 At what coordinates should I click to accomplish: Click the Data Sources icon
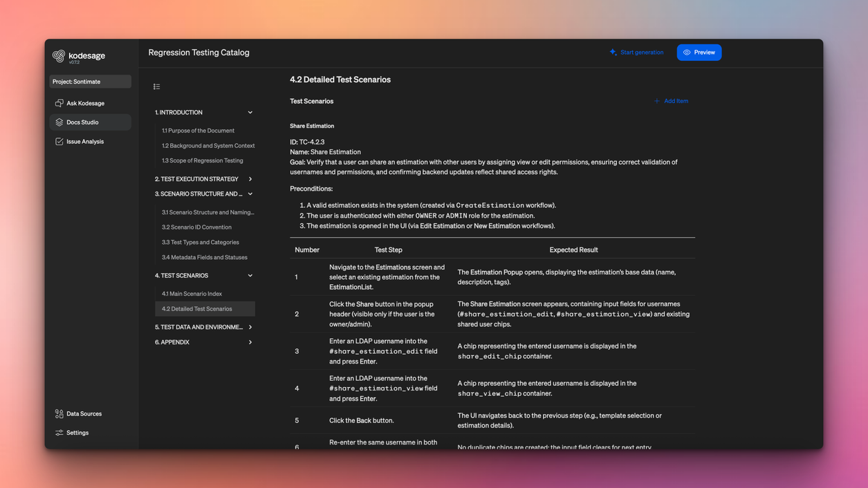59,414
